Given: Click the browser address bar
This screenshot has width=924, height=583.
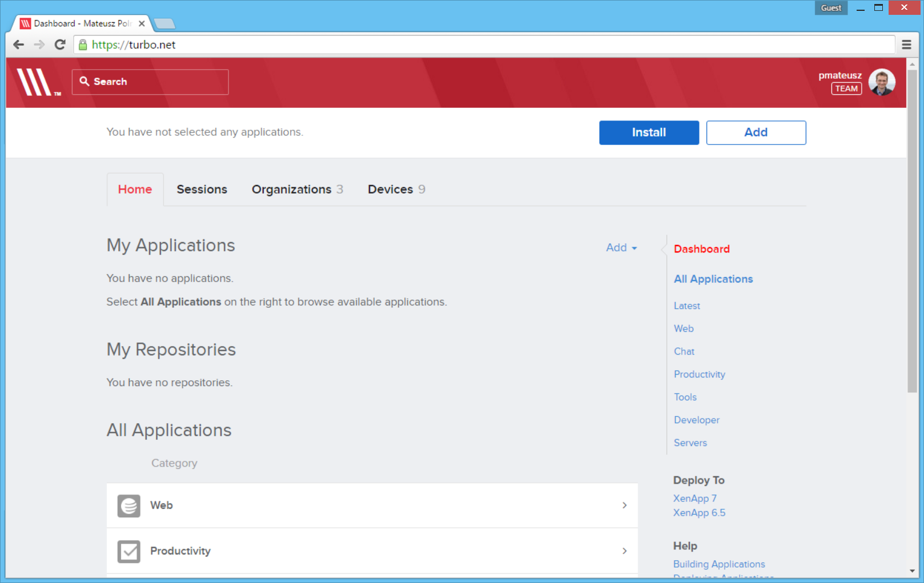Looking at the screenshot, I should [484, 45].
